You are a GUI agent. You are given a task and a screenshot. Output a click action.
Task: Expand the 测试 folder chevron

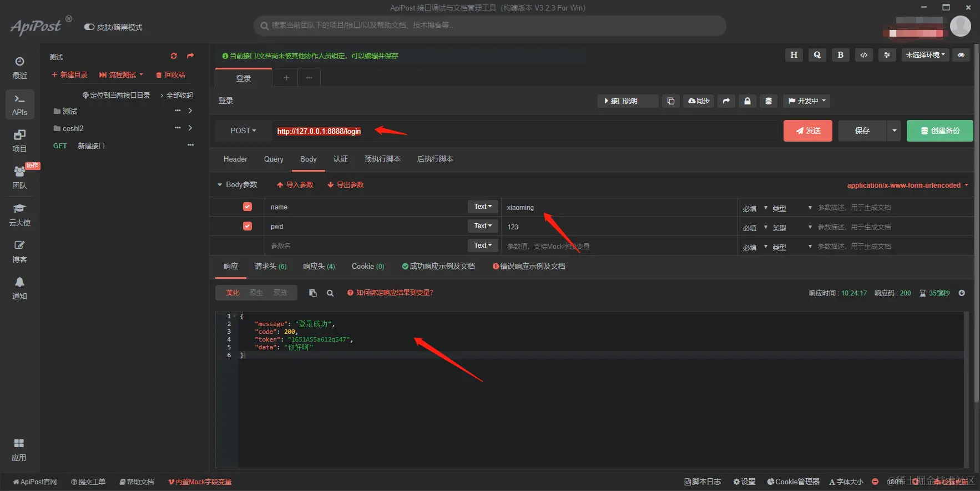190,111
